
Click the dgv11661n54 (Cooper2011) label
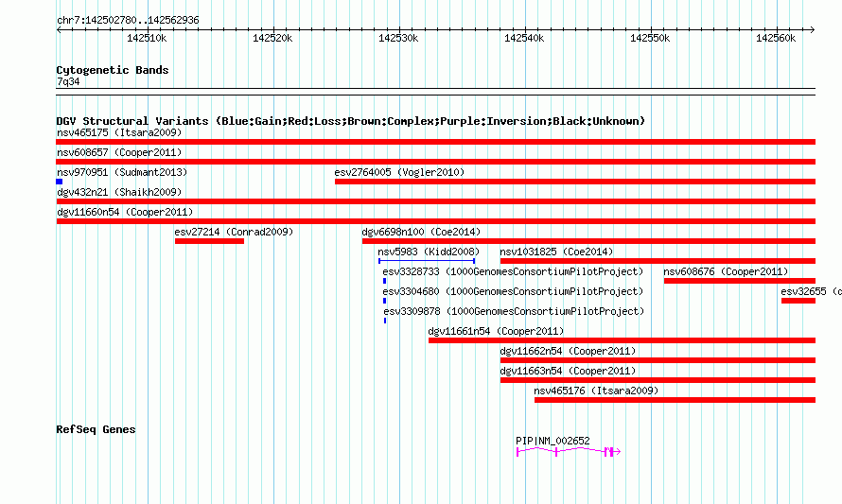(496, 331)
